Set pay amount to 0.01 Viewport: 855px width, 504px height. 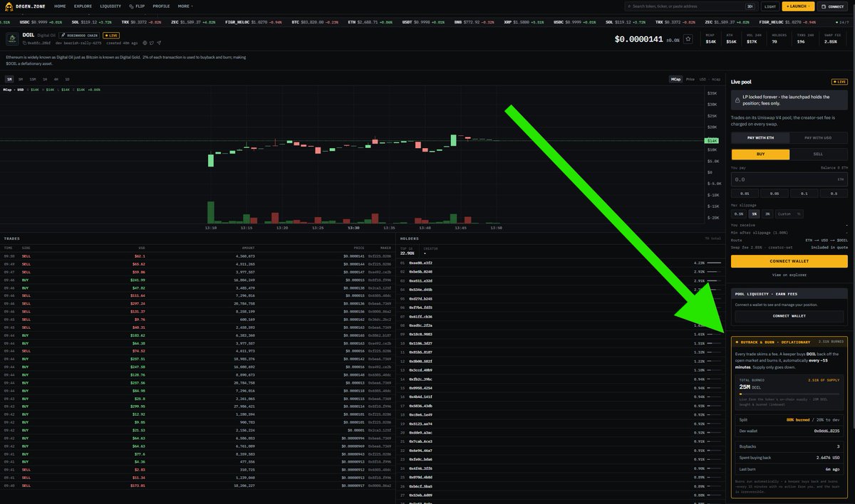pos(745,193)
